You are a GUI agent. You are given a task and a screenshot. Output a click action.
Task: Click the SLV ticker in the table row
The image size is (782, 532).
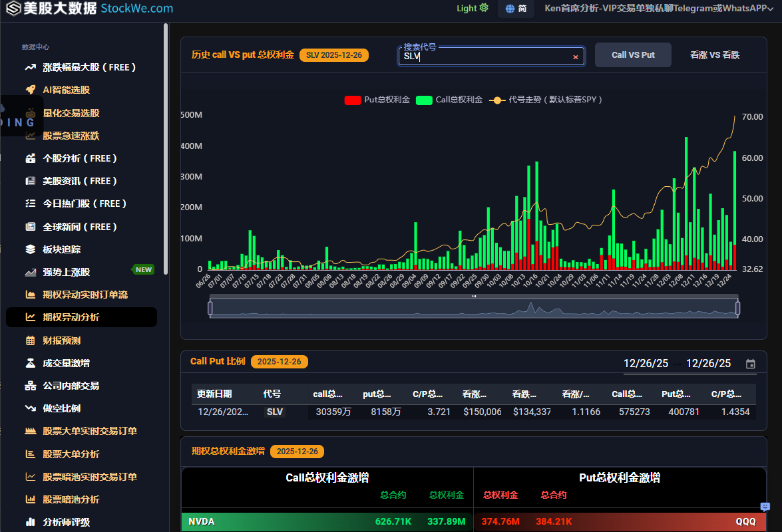click(x=274, y=412)
